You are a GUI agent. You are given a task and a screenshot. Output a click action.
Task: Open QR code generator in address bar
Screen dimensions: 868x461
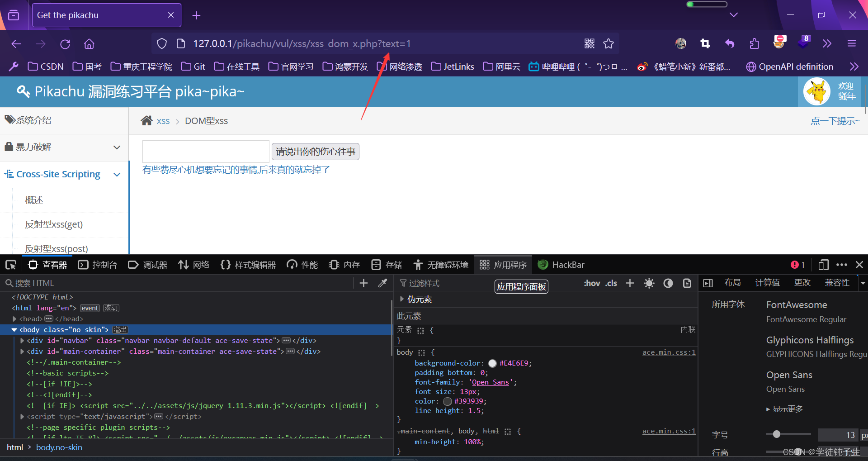[590, 43]
